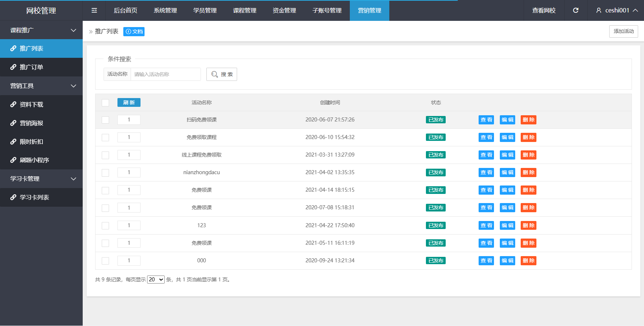Edit the 免费领取课程 activity
This screenshot has width=644, height=326.
pyautogui.click(x=508, y=137)
